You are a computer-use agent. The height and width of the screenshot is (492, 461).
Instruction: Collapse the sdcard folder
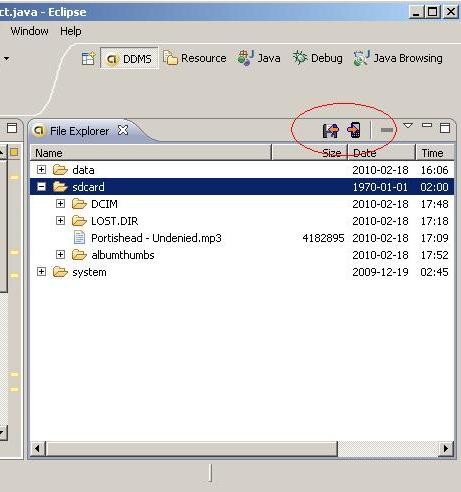(x=41, y=187)
